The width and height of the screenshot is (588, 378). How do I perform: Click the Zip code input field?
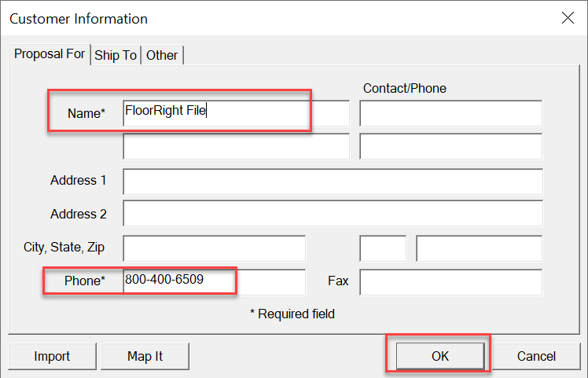480,248
